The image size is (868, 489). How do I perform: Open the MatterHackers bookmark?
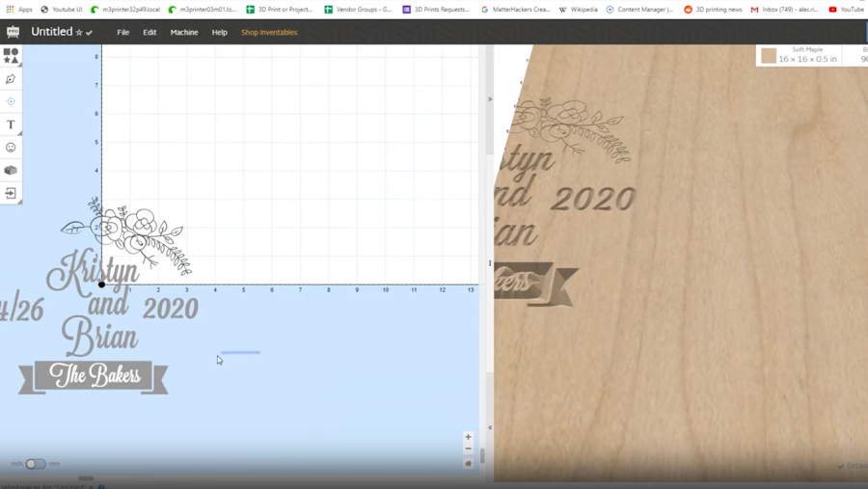coord(515,10)
